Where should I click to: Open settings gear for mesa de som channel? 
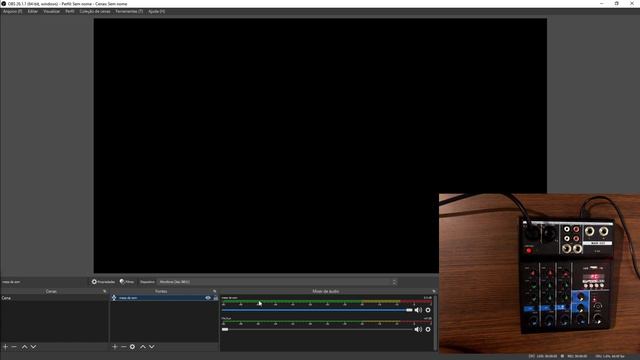[x=428, y=310]
